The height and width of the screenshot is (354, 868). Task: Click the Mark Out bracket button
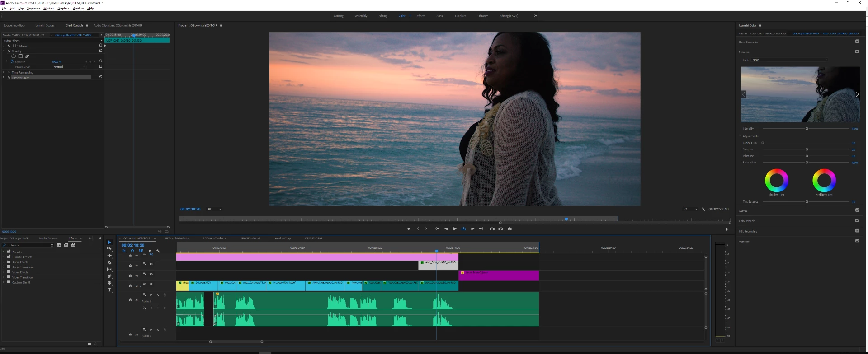[426, 229]
